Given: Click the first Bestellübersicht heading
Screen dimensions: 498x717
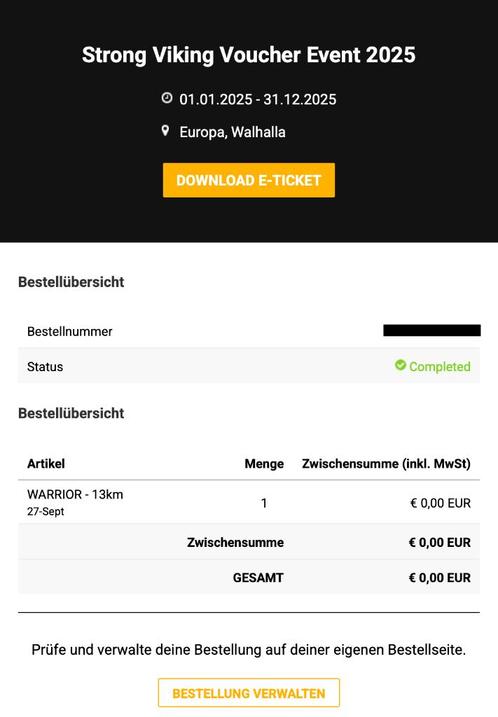Looking at the screenshot, I should [x=71, y=282].
